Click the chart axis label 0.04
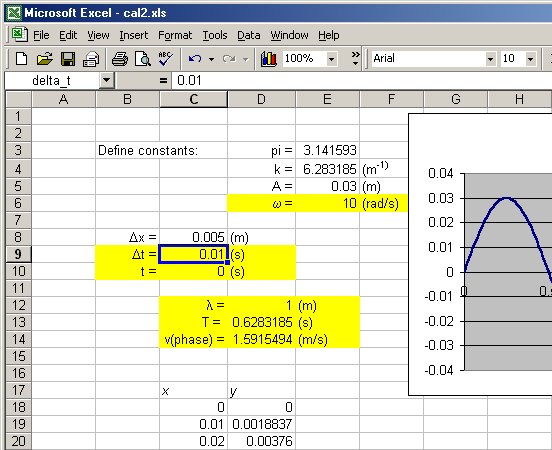The height and width of the screenshot is (450, 552). pyautogui.click(x=440, y=173)
